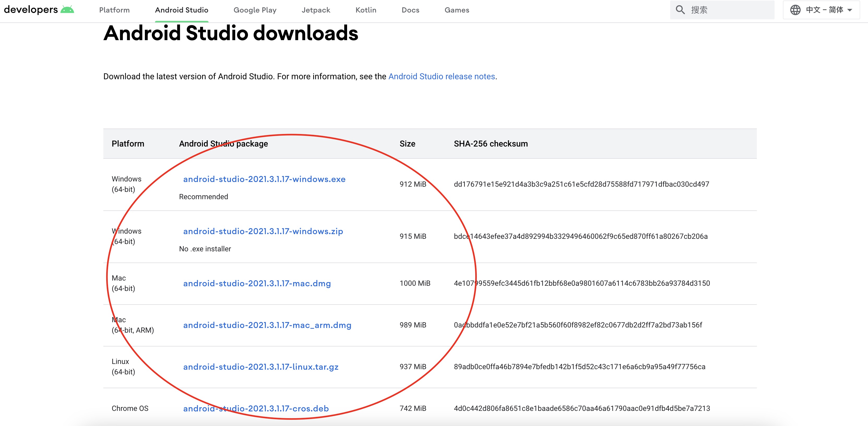This screenshot has height=426, width=868.
Task: Click the SHA-256 checksum column header
Action: [491, 144]
